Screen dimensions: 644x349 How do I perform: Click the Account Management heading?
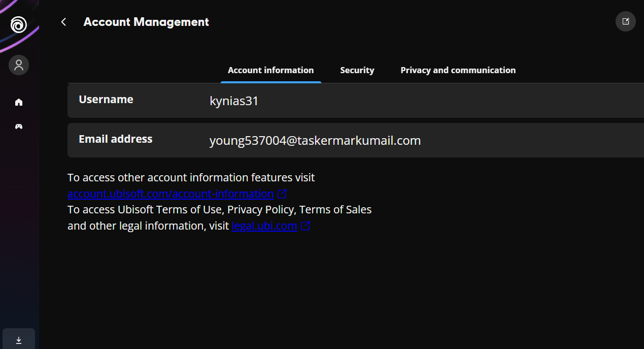click(x=146, y=22)
